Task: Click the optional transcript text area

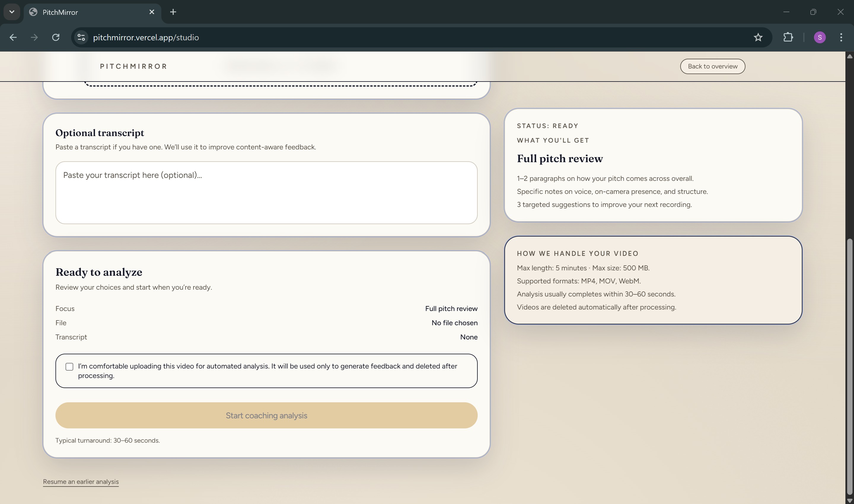Action: pos(266,193)
